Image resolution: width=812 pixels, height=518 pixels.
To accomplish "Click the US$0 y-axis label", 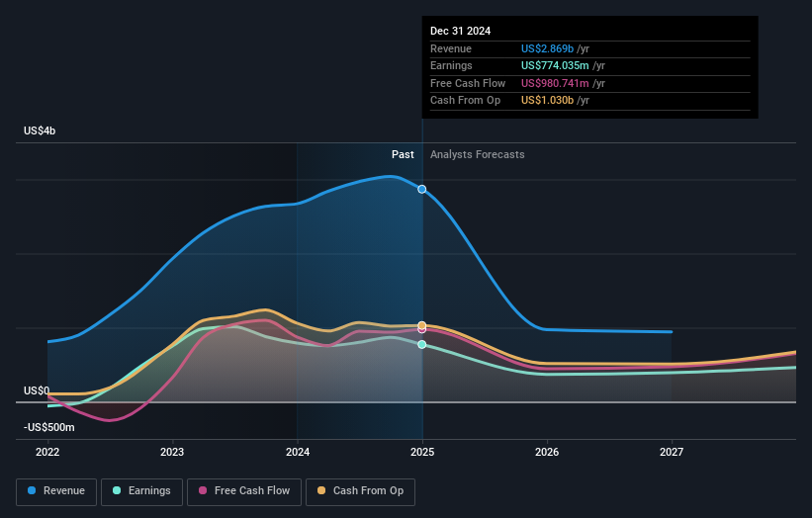I will (x=37, y=390).
